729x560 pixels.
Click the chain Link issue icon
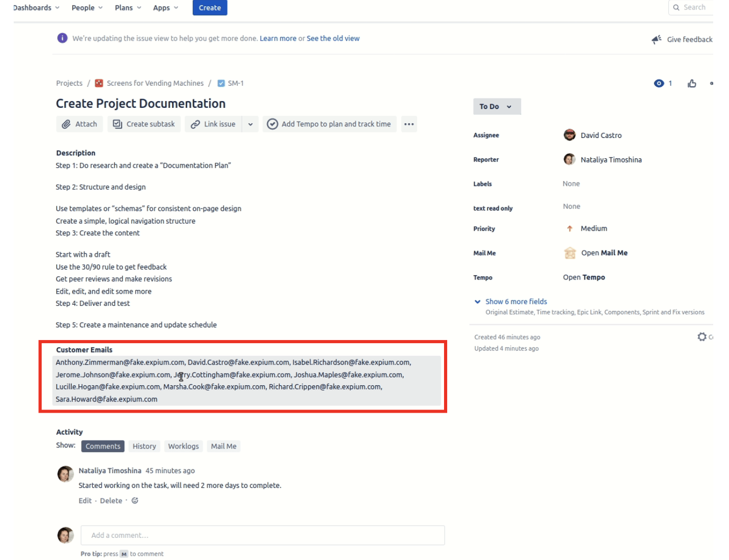click(195, 124)
